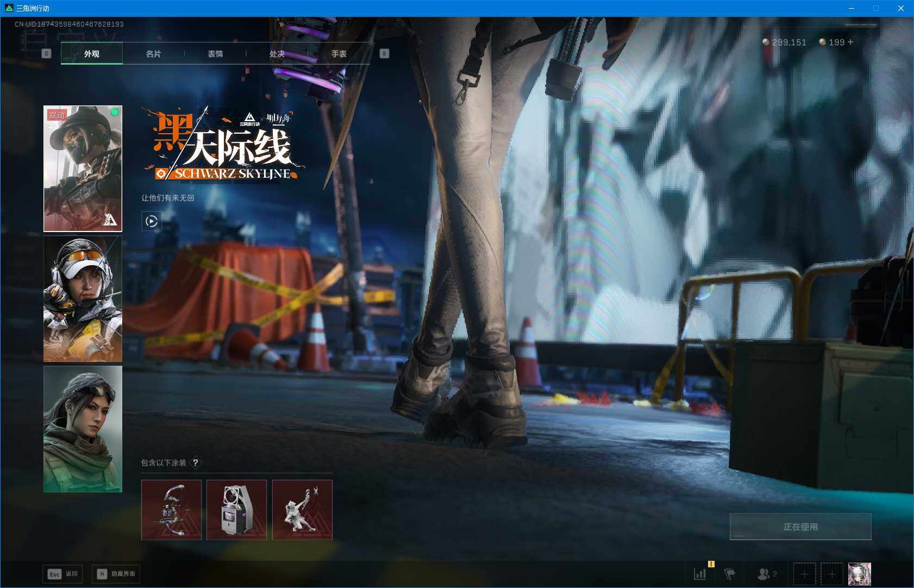Click the E next-tab key icon
Viewport: 914px width, 588px height.
384,53
